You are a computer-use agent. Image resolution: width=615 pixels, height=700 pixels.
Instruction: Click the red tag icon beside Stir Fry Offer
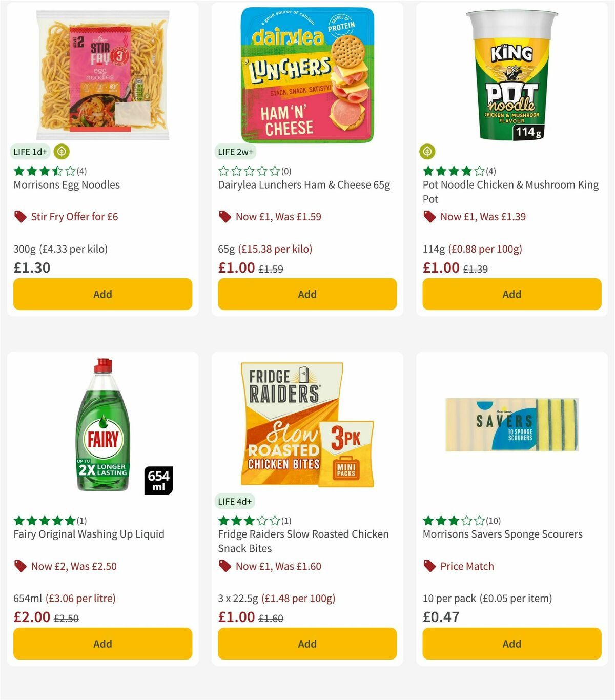pyautogui.click(x=20, y=216)
